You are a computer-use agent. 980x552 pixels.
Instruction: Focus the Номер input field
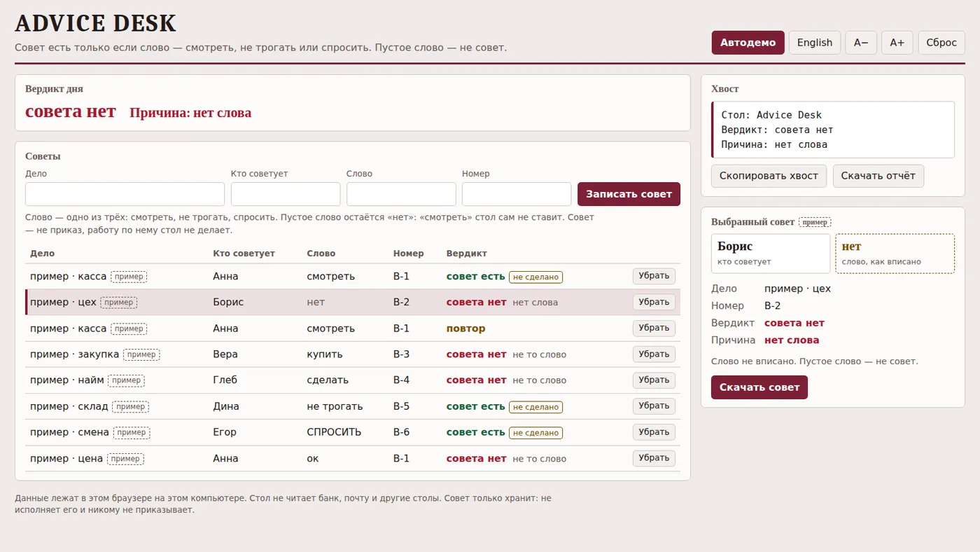517,194
